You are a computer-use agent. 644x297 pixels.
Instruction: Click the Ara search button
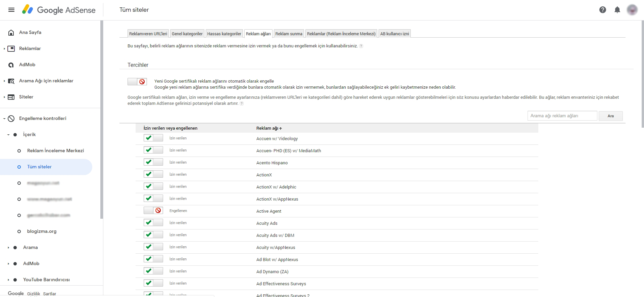tap(610, 116)
